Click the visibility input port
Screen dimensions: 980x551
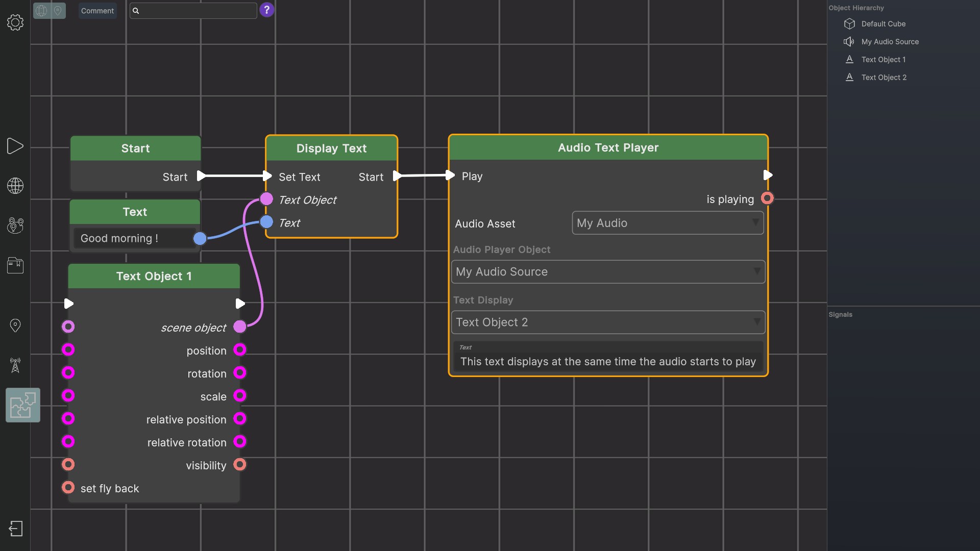point(68,464)
